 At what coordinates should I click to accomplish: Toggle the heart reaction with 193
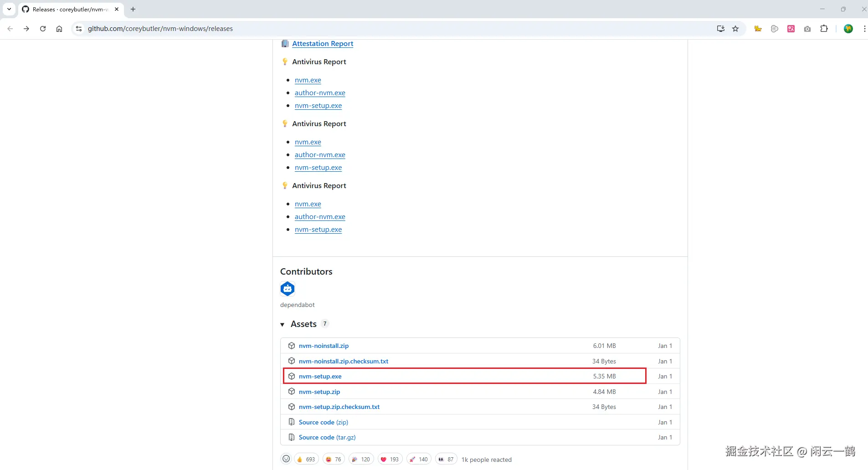point(390,459)
